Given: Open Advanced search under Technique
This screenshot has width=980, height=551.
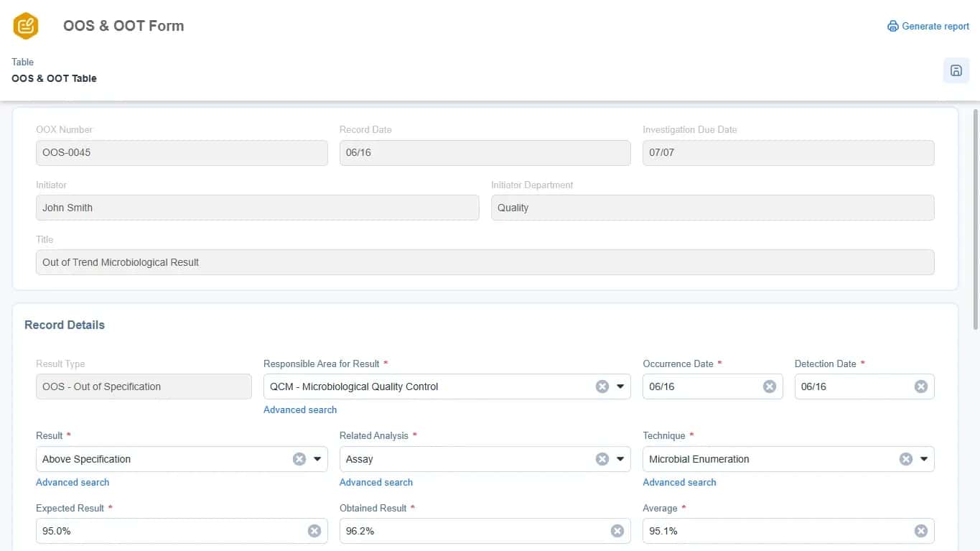Looking at the screenshot, I should [679, 482].
